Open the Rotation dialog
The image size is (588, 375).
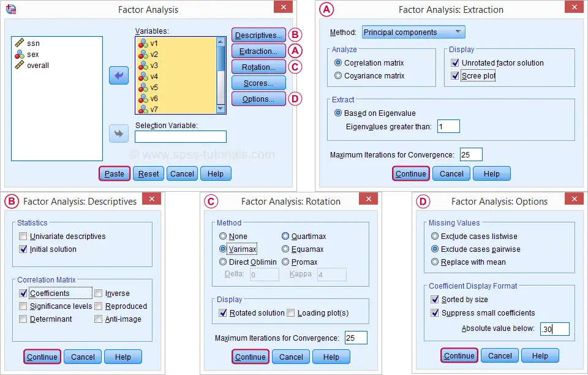click(258, 67)
